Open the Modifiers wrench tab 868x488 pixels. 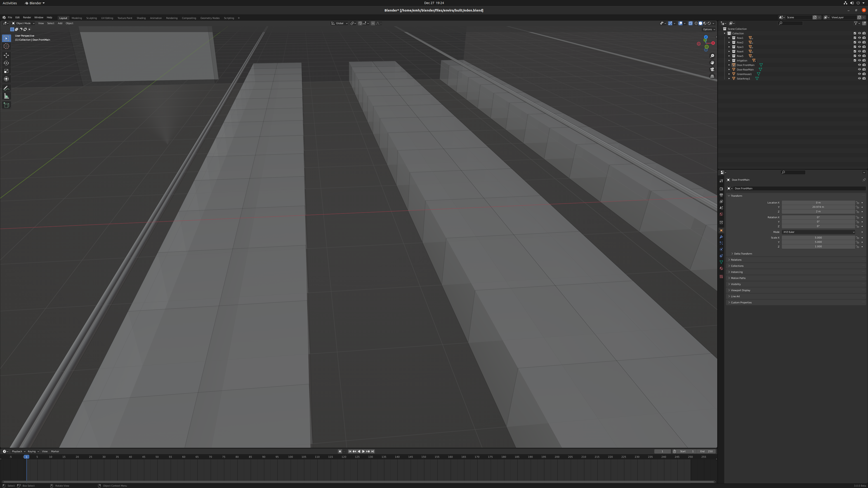tap(721, 237)
